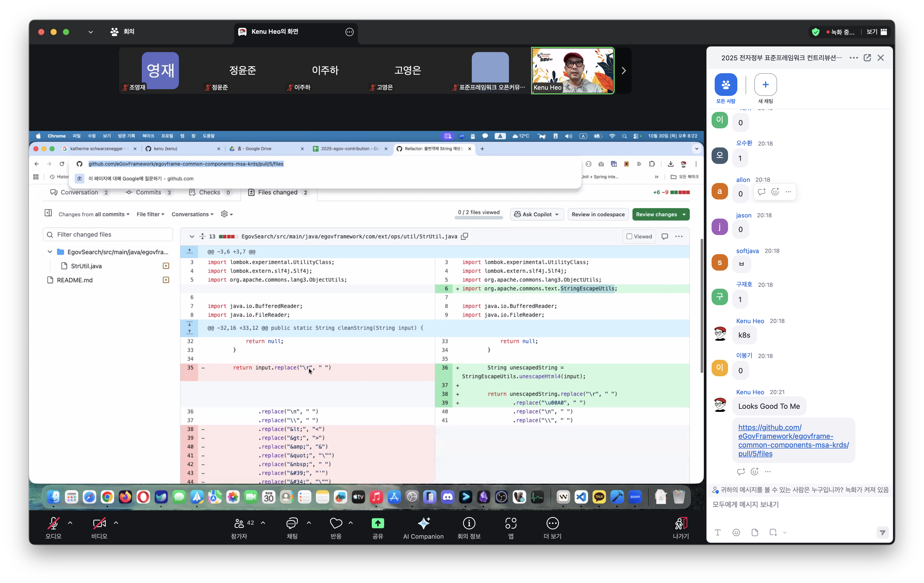Expand video options arrow next to 비디오

(x=116, y=522)
